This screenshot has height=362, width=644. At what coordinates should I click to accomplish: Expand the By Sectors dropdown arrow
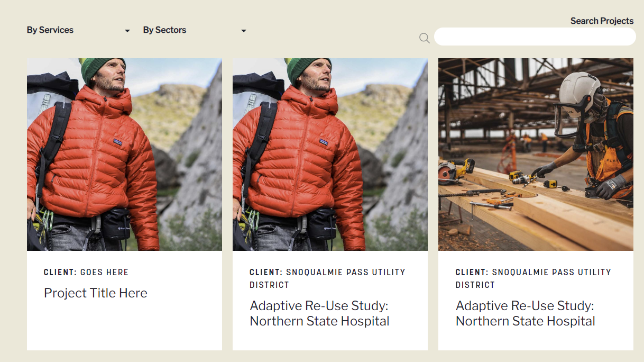click(x=244, y=31)
